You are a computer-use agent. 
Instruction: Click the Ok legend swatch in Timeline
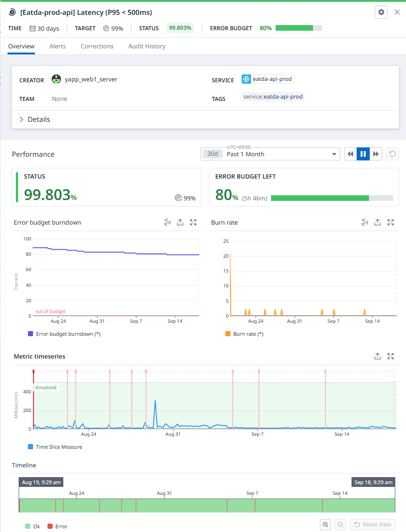28,526
